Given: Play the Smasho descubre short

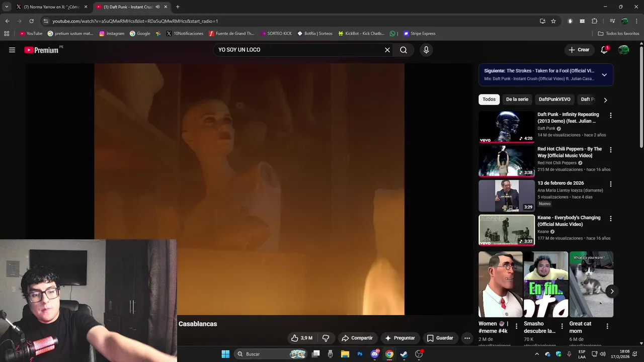Looking at the screenshot, I should point(546,284).
